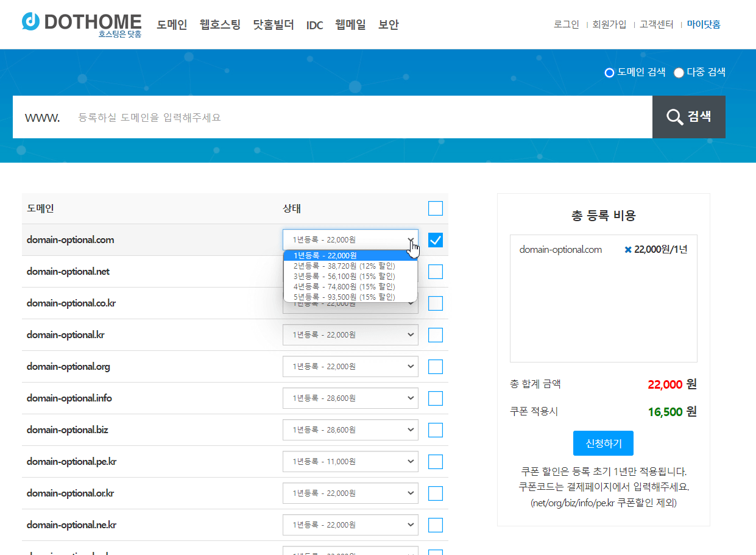The width and height of the screenshot is (756, 555).
Task: Check the domain-optional.net checkbox
Action: [x=435, y=271]
